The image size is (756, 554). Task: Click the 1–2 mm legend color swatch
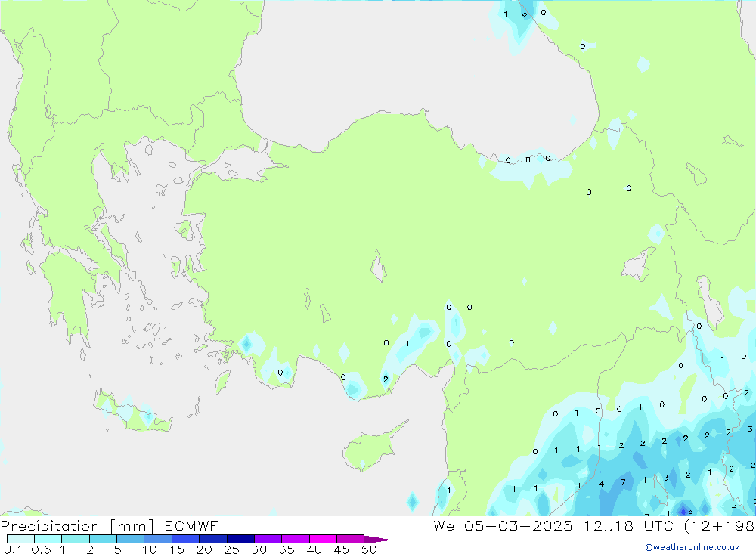pyautogui.click(x=75, y=539)
